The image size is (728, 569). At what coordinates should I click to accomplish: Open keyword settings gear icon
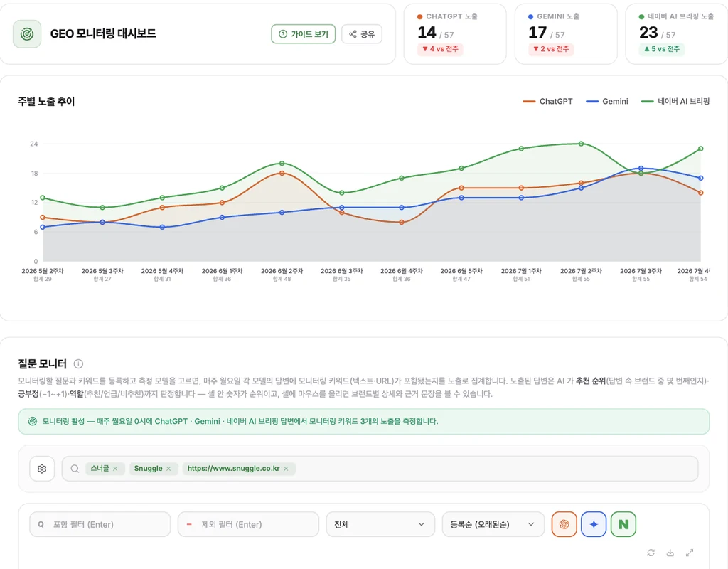point(42,469)
